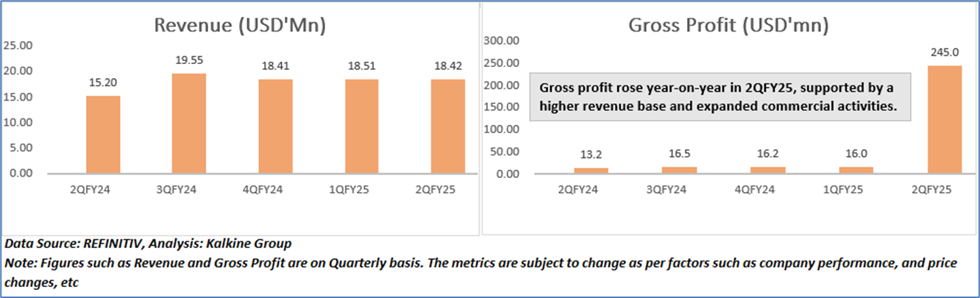980x298 pixels.
Task: Click the 20.00 revenue axis value
Action: (x=18, y=71)
